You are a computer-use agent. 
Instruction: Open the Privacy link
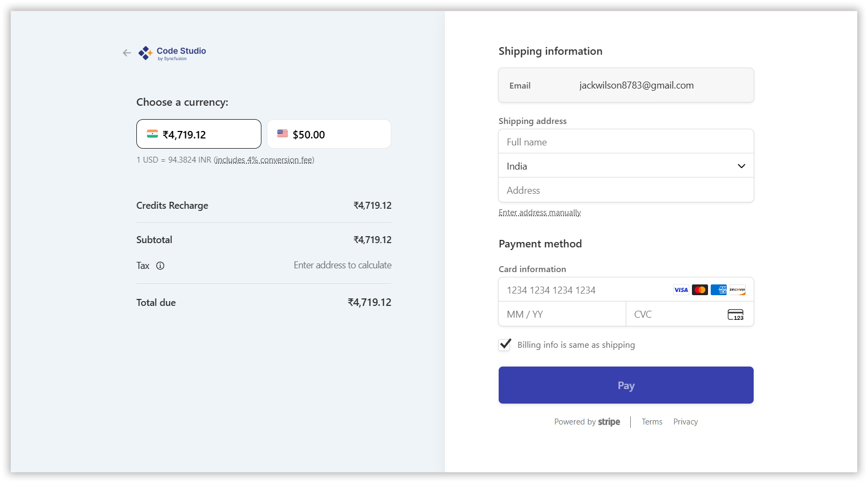tap(685, 422)
